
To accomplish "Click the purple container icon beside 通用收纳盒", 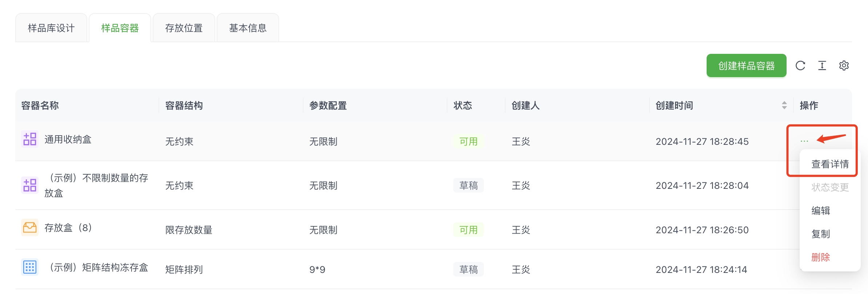I will [x=30, y=139].
